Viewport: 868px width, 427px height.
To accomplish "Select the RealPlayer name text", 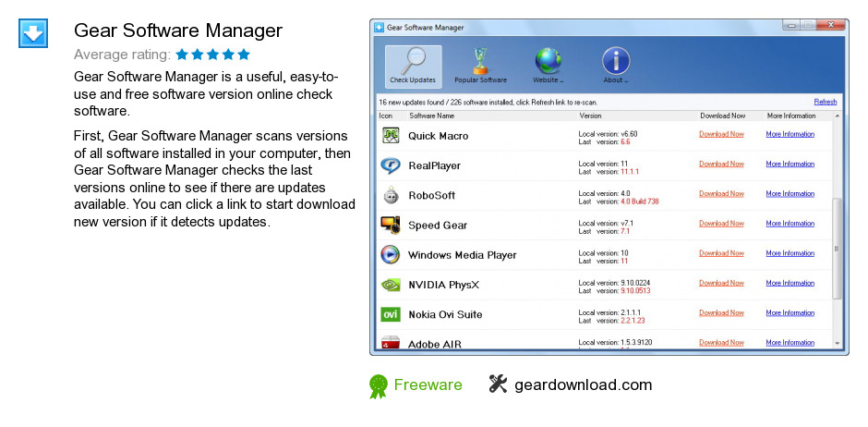I will (435, 165).
